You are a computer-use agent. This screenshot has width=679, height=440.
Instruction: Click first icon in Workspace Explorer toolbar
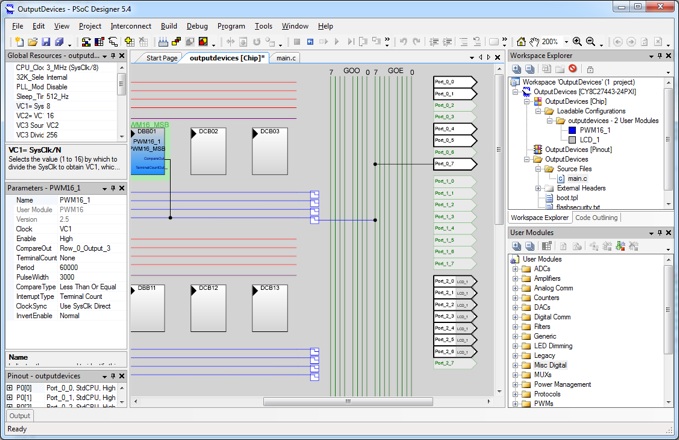point(517,69)
